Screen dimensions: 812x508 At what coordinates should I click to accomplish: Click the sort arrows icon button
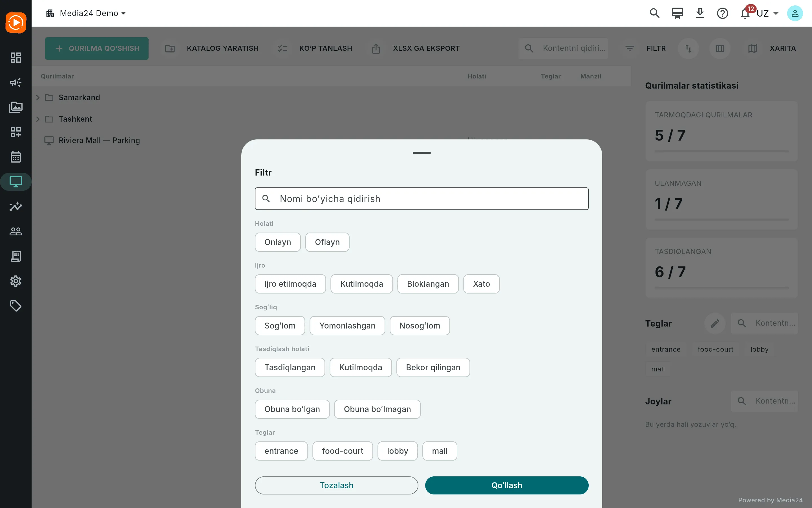[688, 48]
